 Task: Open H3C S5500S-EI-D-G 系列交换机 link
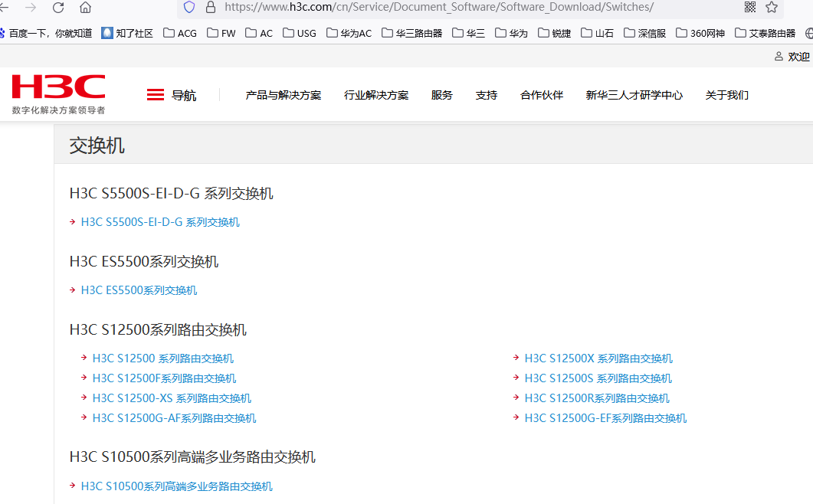160,222
